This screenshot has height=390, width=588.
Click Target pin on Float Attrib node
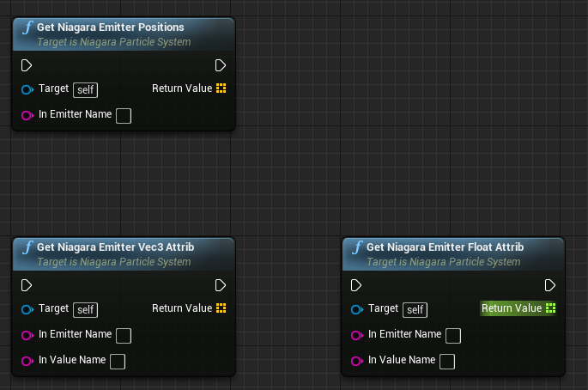pyautogui.click(x=357, y=309)
